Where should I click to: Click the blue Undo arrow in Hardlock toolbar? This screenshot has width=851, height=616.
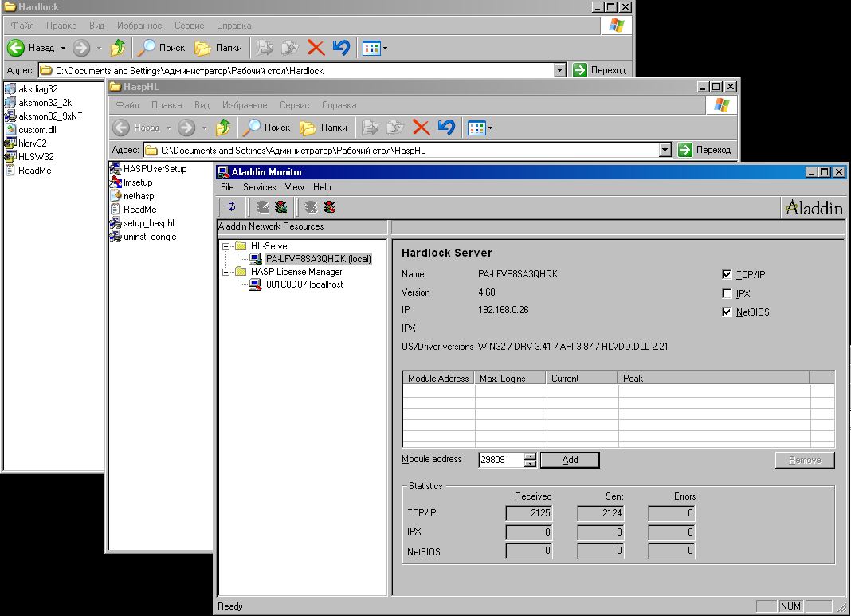pyautogui.click(x=341, y=48)
